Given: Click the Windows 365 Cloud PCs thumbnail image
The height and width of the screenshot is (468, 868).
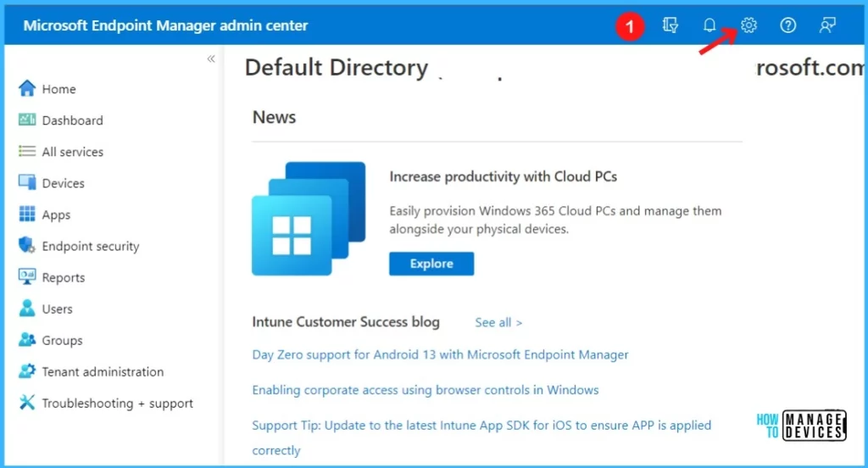Looking at the screenshot, I should click(x=309, y=218).
